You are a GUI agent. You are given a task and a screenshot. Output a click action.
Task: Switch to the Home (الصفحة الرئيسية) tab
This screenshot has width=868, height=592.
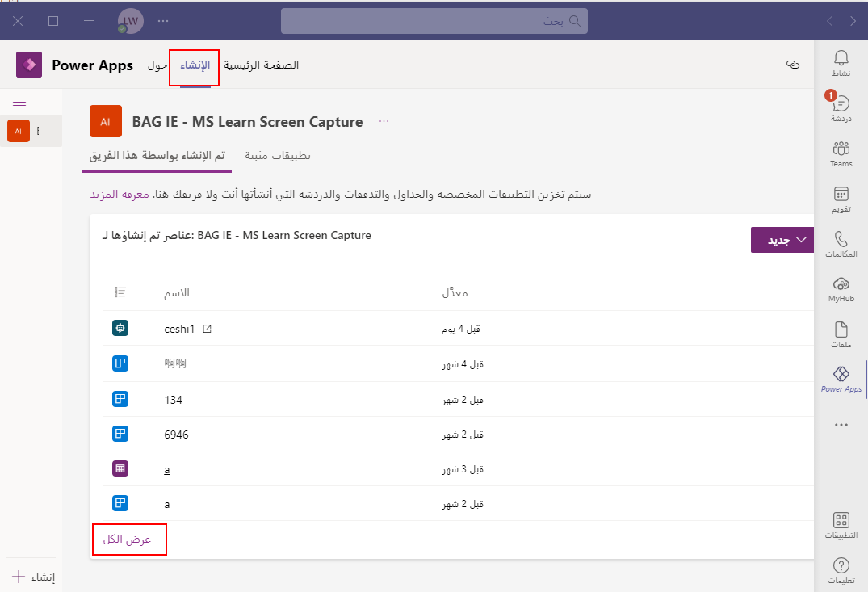tap(262, 65)
